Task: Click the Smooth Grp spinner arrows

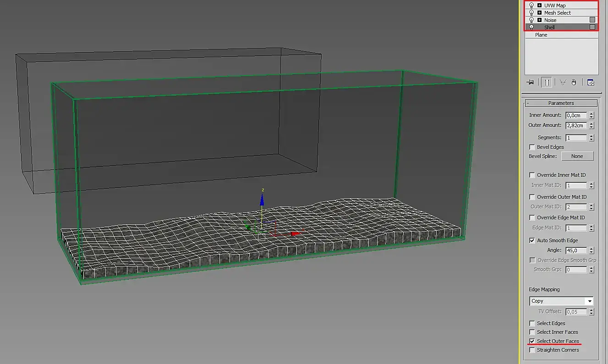Action: click(x=592, y=270)
